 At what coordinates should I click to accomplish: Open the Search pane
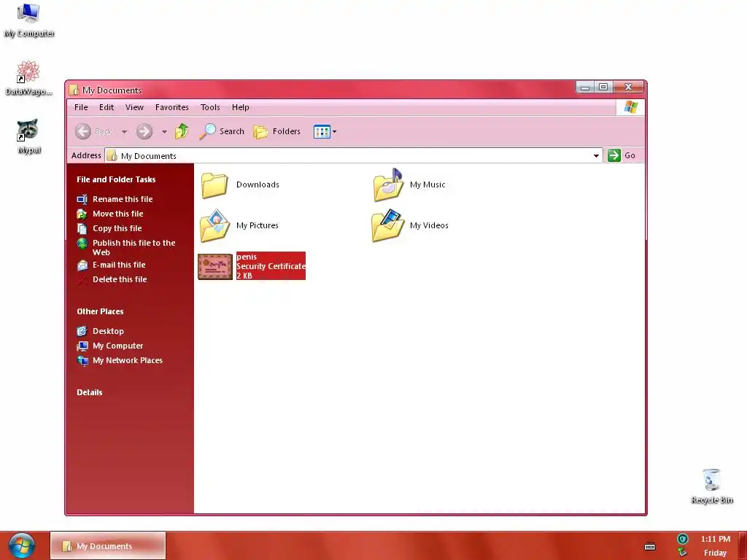[222, 131]
